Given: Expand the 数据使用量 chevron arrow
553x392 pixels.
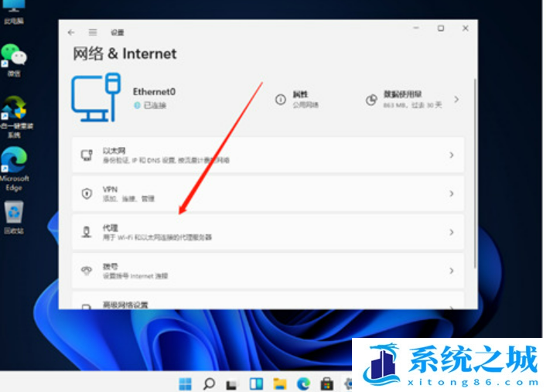Looking at the screenshot, I should click(x=456, y=100).
